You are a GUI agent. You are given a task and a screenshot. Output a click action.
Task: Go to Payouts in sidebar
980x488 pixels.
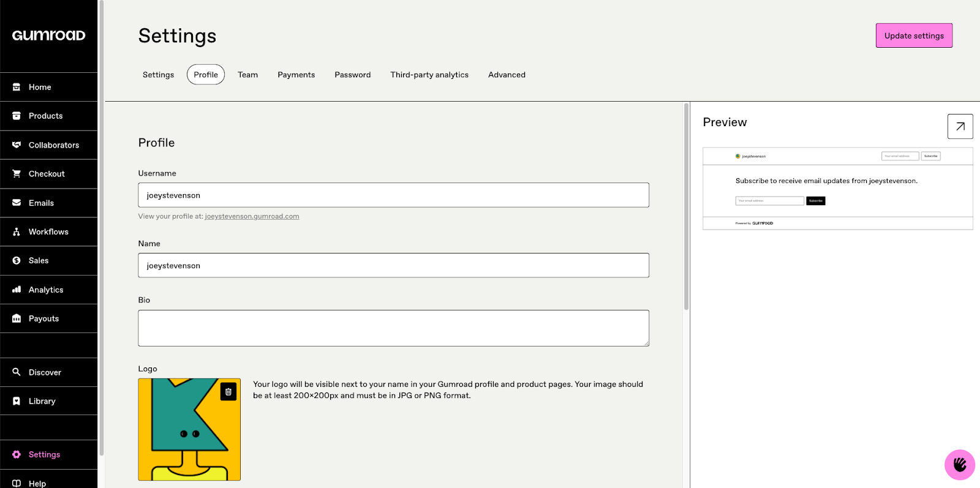49,318
